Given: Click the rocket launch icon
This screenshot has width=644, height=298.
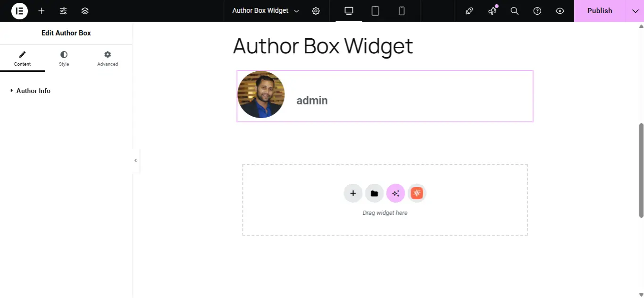Looking at the screenshot, I should (469, 11).
